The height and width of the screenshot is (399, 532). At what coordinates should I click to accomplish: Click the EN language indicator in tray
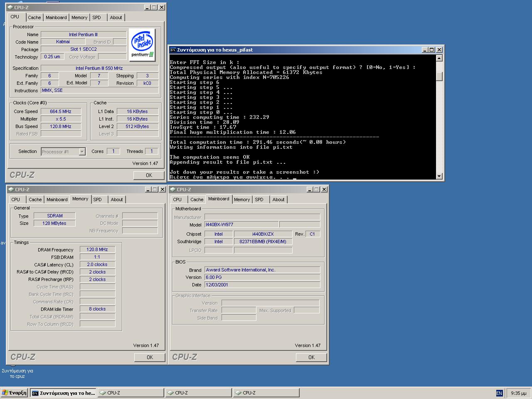[x=499, y=393]
